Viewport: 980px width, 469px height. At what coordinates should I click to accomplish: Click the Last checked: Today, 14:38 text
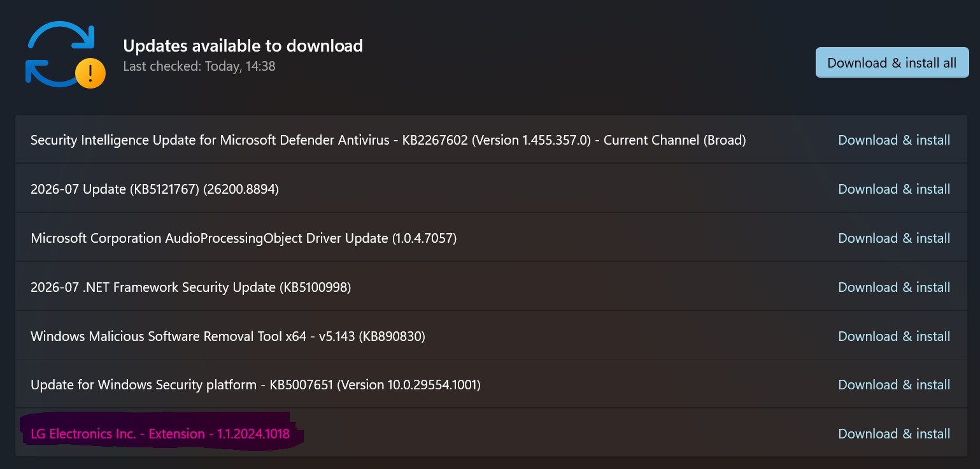[199, 66]
